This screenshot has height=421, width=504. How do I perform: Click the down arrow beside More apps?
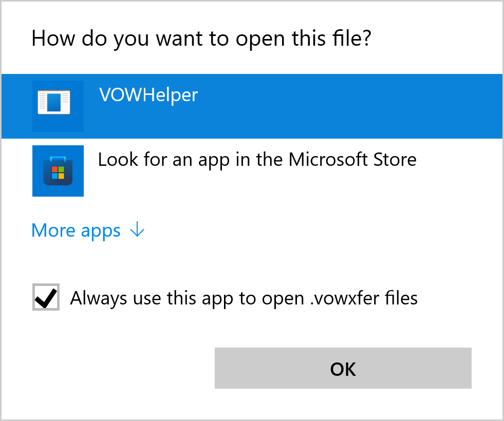point(137,231)
